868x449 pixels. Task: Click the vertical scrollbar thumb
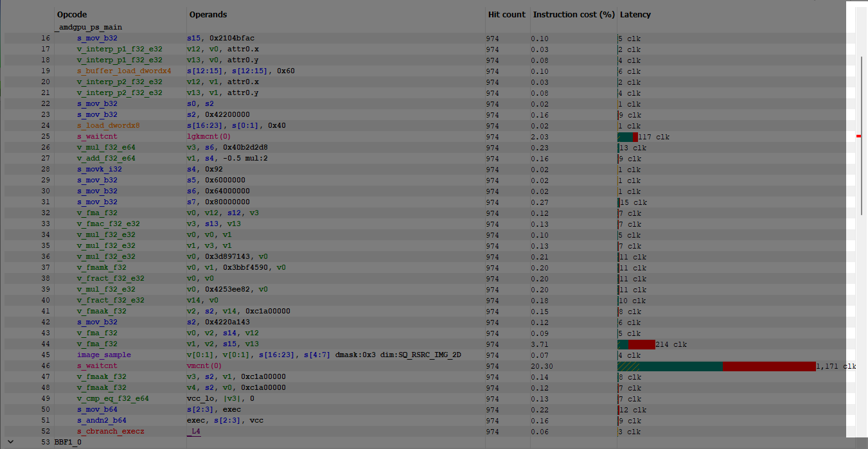pyautogui.click(x=861, y=135)
